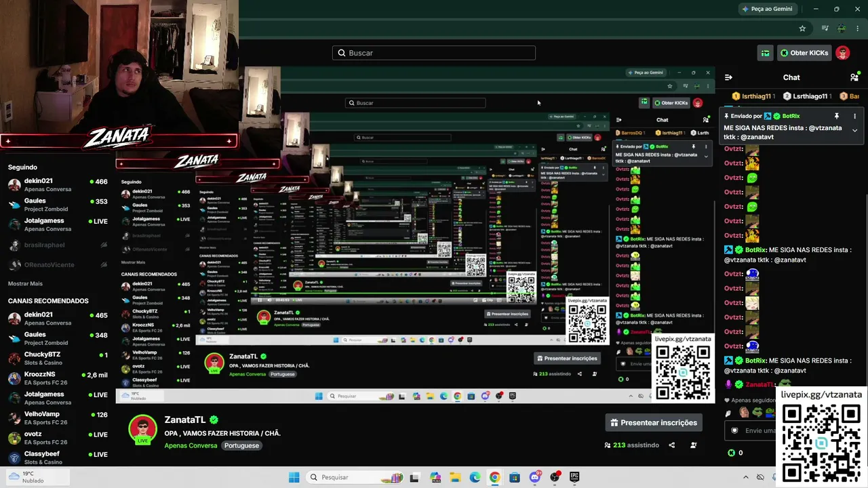Select the Portuguese tag under the main stream title
The width and height of the screenshot is (868, 488).
click(241, 445)
